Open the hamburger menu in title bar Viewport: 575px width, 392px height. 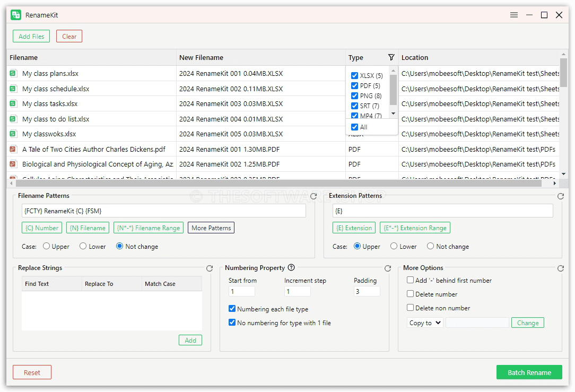click(514, 15)
